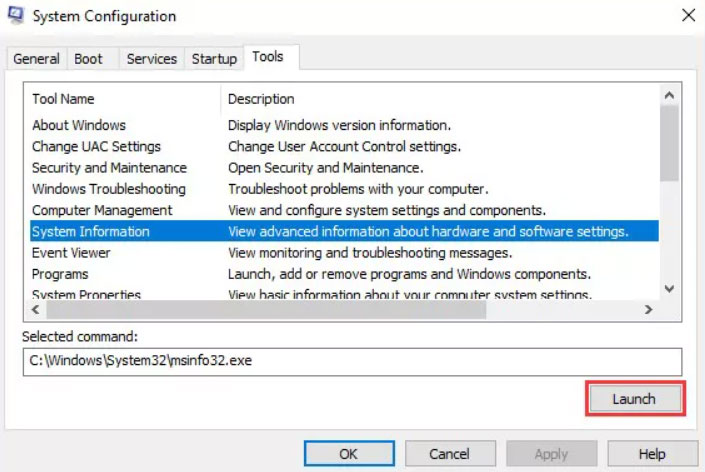This screenshot has height=472, width=705.
Task: Open the Services tab
Action: coord(152,59)
